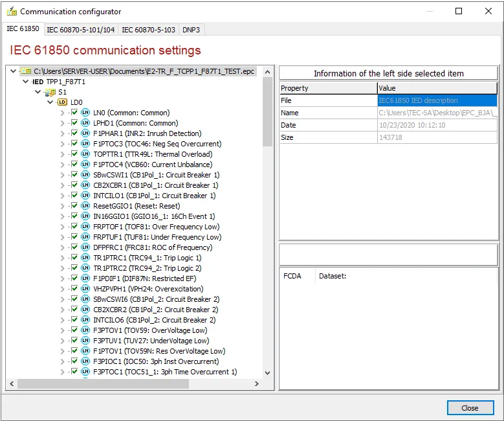Image resolution: width=504 pixels, height=421 pixels.
Task: Click the LN icon of FRPTUF1 Under Frequency Low
Action: click(85, 237)
